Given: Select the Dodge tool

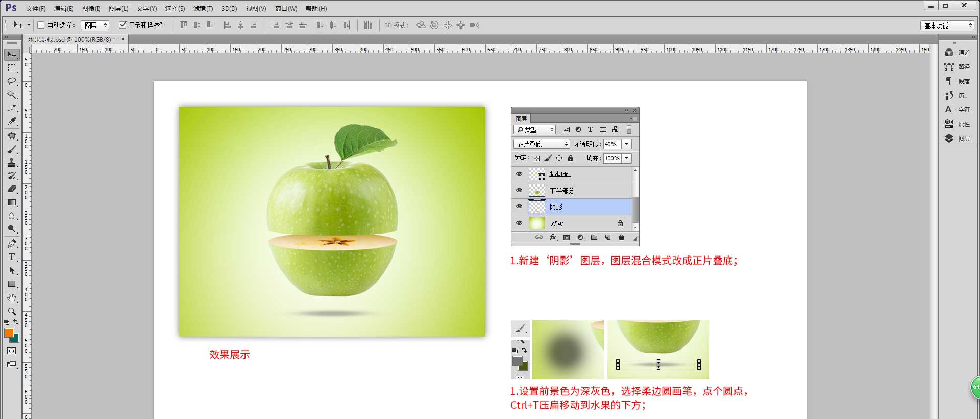Looking at the screenshot, I should click(12, 229).
